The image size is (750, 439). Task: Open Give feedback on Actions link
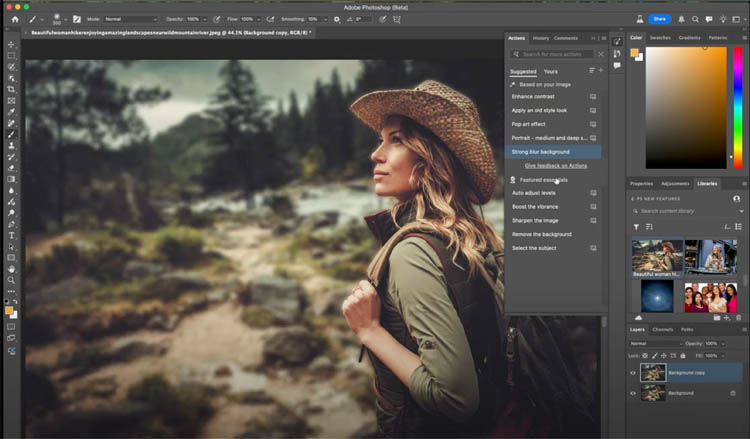click(x=556, y=166)
